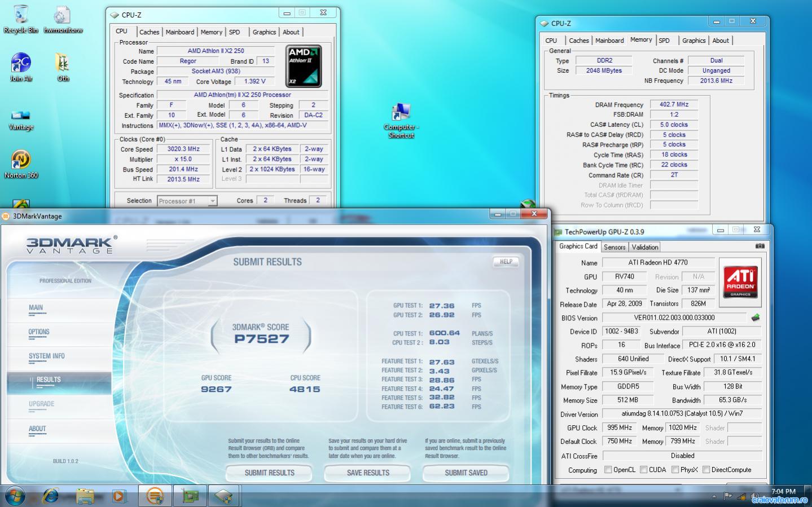Switch to the Sensors tab in GPU-Z

tap(615, 247)
